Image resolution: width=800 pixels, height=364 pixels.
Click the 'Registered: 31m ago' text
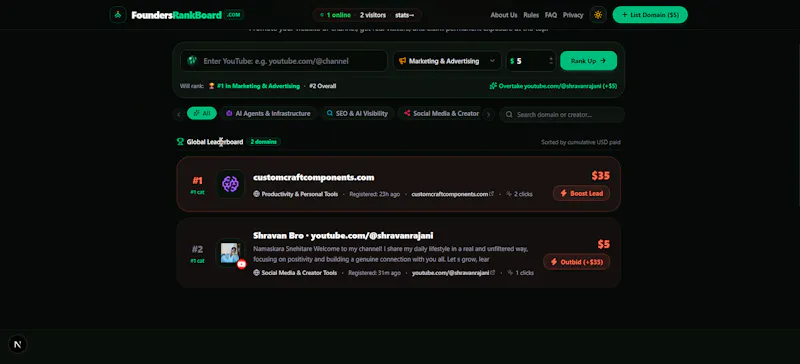coord(374,273)
